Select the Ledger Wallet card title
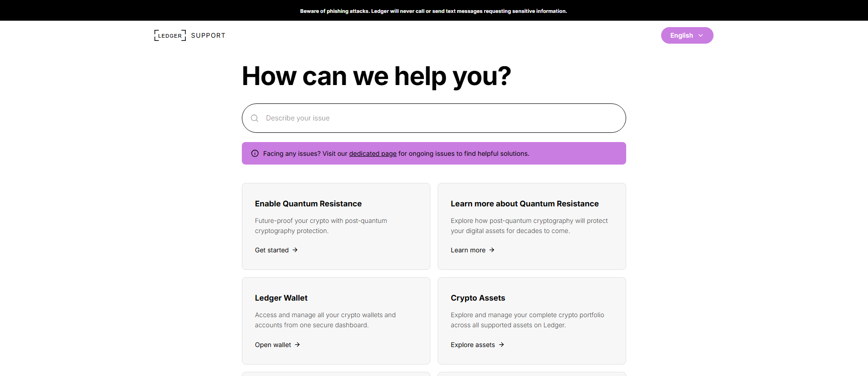This screenshot has width=868, height=376. click(281, 298)
